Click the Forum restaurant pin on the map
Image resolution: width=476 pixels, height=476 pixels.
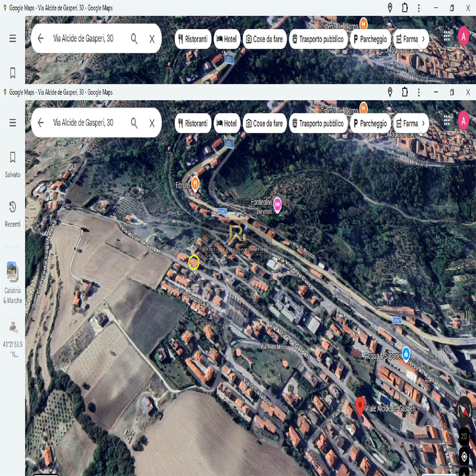tap(195, 183)
